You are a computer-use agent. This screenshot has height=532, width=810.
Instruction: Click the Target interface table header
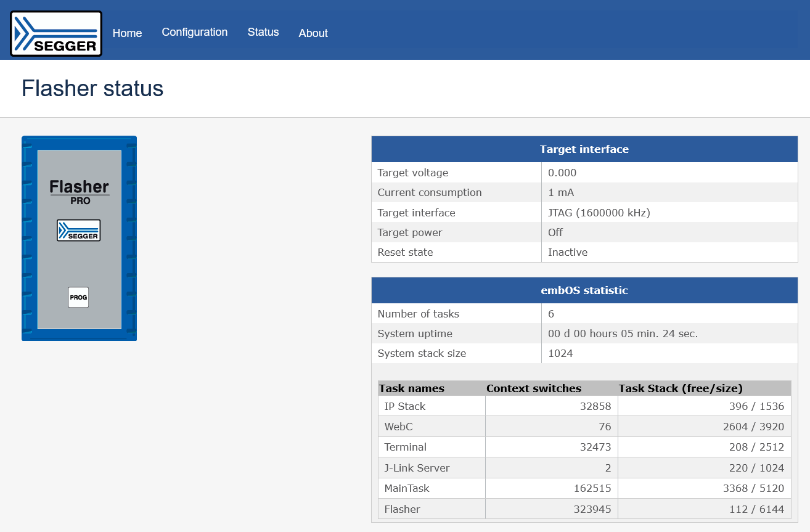point(584,149)
